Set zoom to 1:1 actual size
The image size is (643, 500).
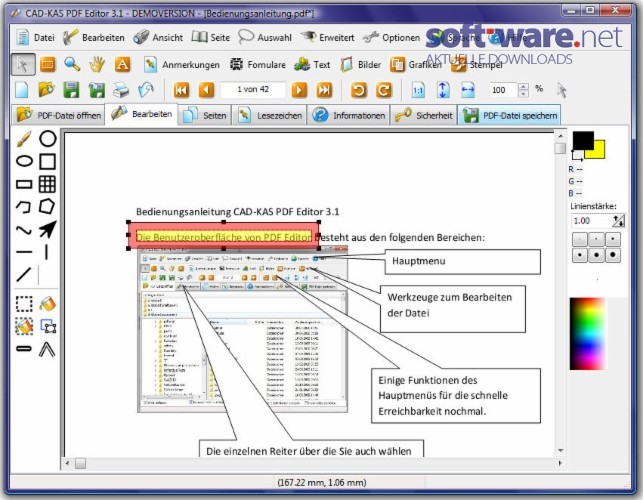point(418,90)
